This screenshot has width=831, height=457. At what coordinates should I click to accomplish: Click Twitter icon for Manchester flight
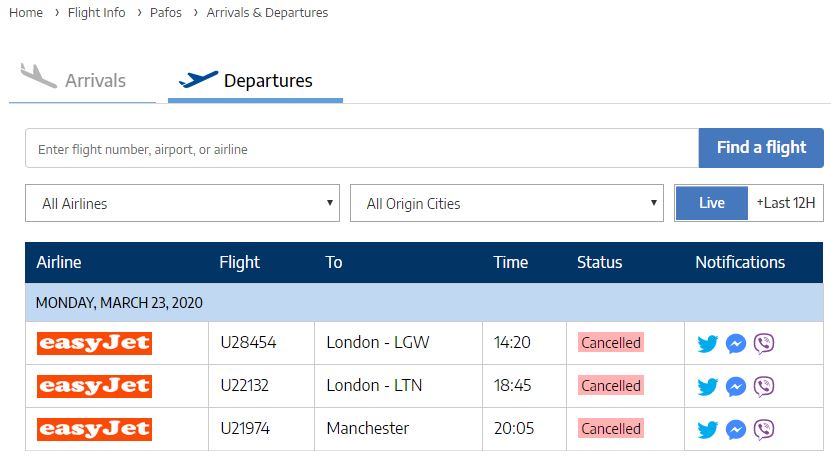click(708, 430)
